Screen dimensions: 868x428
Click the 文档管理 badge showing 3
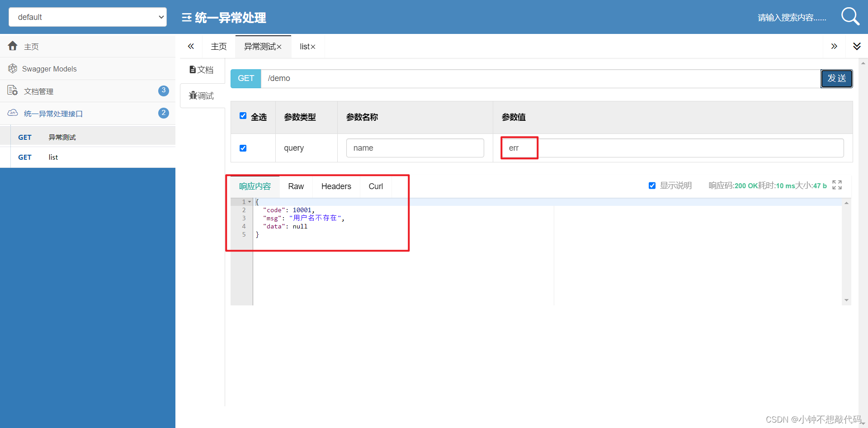point(164,90)
